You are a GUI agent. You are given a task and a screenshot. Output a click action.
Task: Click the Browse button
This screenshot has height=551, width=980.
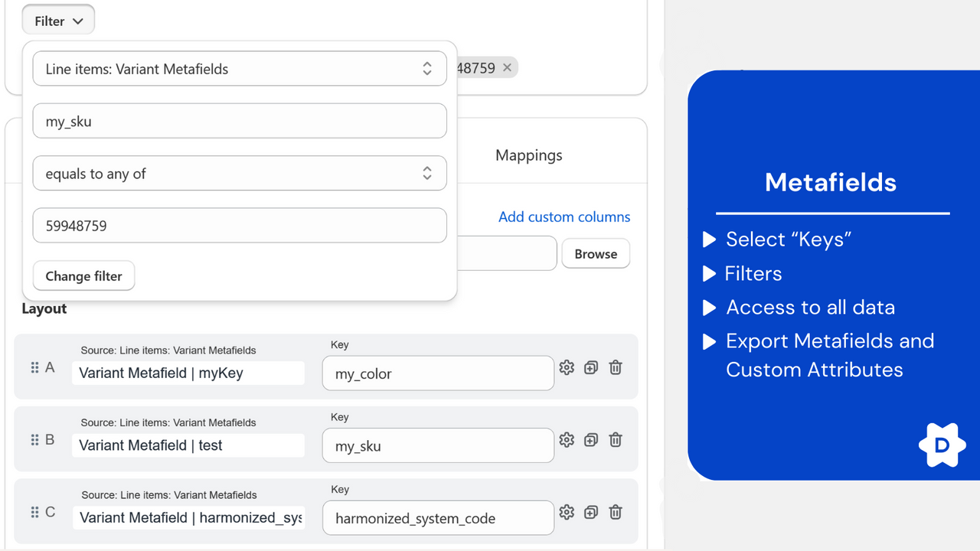click(x=596, y=254)
